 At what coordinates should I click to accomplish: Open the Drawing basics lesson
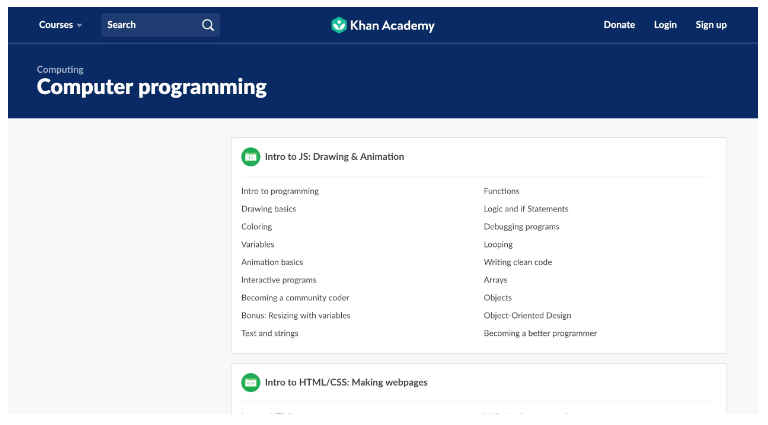[x=268, y=209]
